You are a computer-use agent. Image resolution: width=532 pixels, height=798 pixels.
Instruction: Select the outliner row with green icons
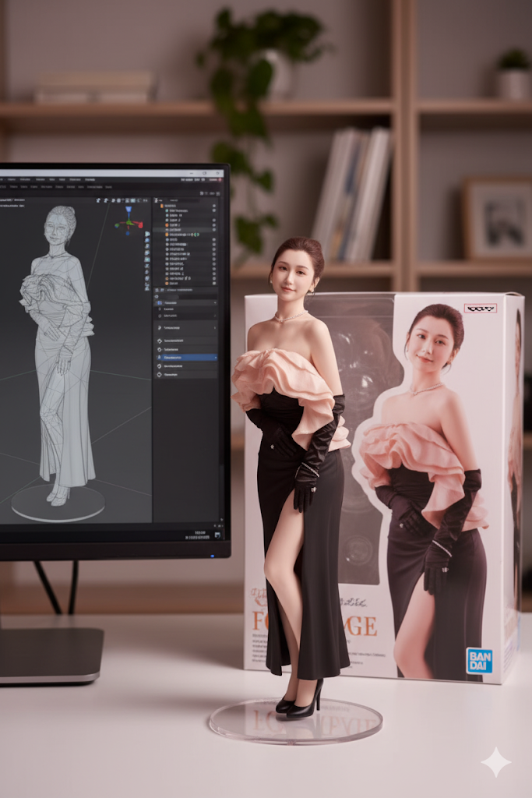pyautogui.click(x=186, y=235)
